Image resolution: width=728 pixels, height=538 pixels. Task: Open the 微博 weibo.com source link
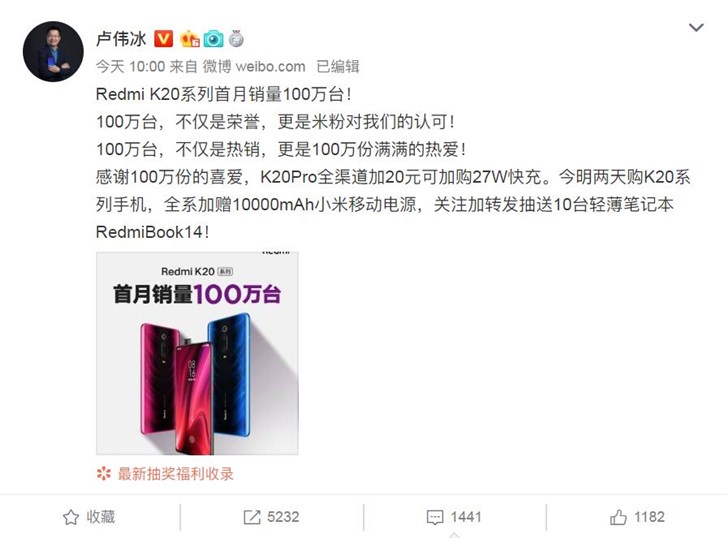tap(254, 66)
